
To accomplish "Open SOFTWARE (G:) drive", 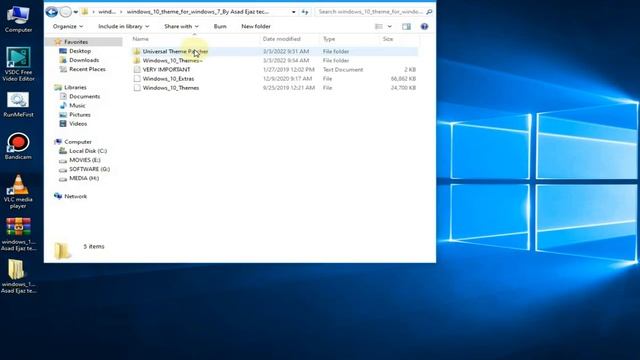I will coord(89,169).
